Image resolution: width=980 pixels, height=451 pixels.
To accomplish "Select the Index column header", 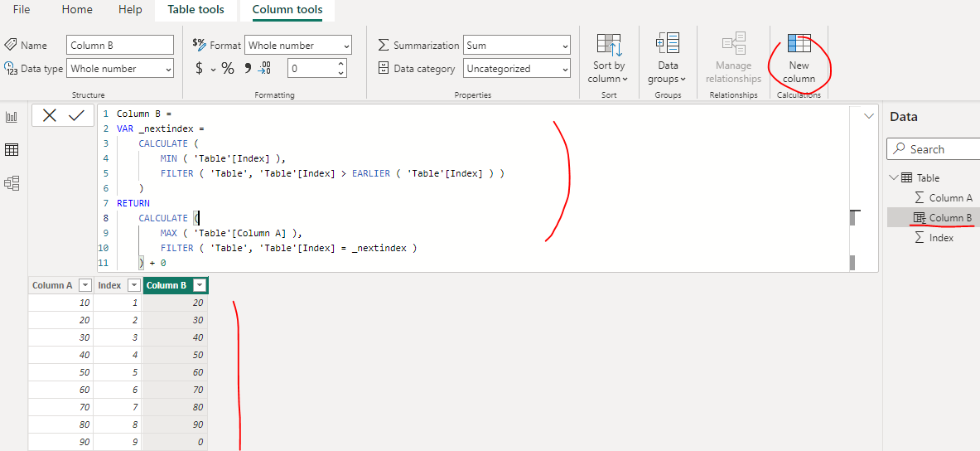I will tap(109, 285).
